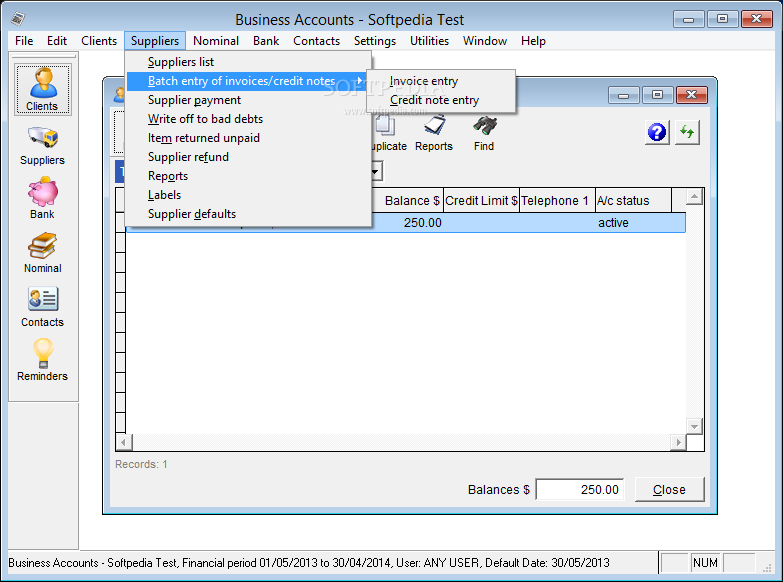Sort by Credit Limit $ column header
The width and height of the screenshot is (783, 582).
click(481, 200)
